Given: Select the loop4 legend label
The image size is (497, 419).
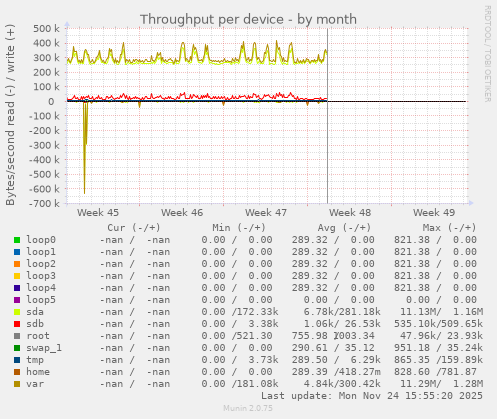Looking at the screenshot, I should point(41,288).
